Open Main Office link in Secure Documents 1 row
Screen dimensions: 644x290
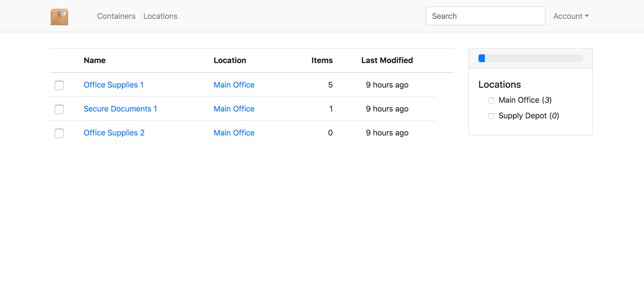point(234,109)
